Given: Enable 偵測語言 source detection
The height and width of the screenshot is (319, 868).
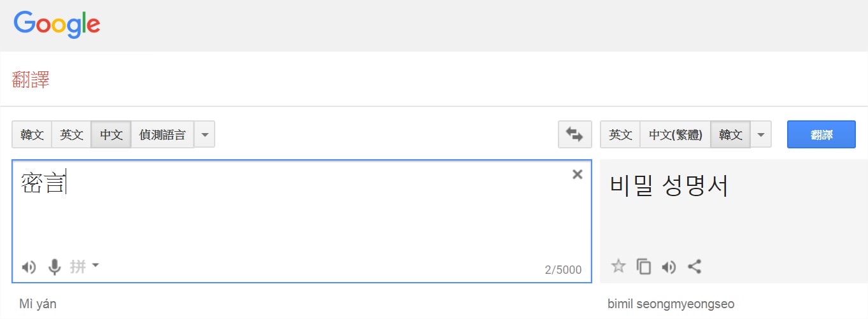Looking at the screenshot, I should [162, 134].
